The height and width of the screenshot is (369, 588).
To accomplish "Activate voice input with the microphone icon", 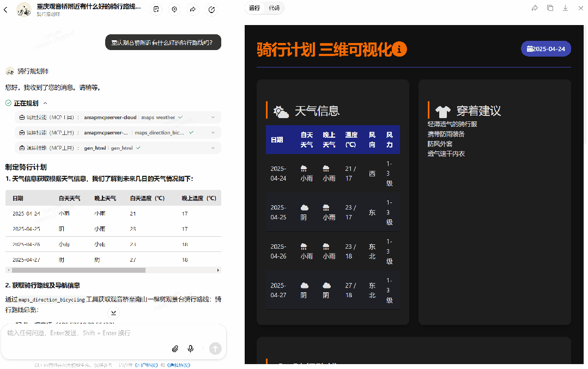I will 190,348.
